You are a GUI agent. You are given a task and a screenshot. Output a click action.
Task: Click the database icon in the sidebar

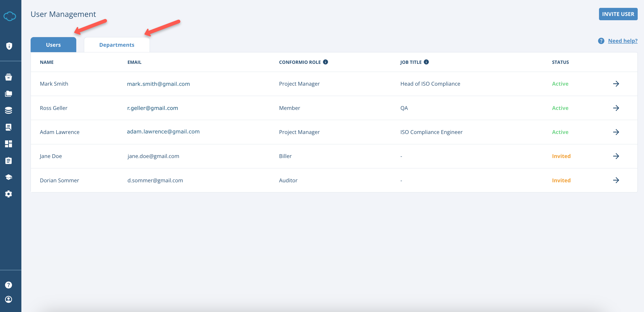tap(9, 110)
